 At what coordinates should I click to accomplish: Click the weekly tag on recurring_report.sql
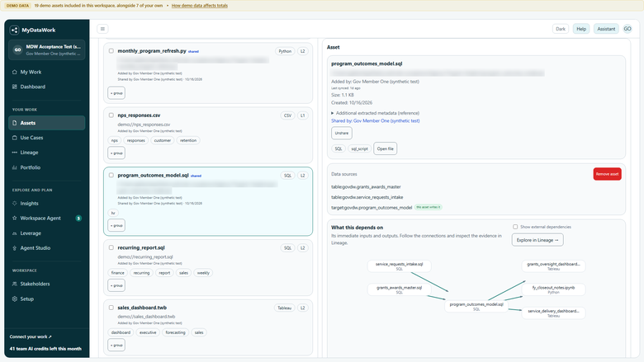coord(203,273)
